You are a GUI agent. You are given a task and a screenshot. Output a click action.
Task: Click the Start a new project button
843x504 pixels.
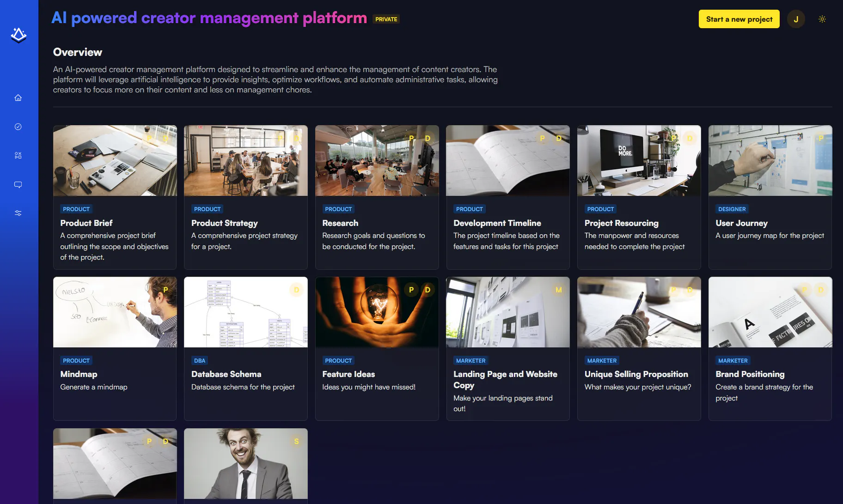pyautogui.click(x=739, y=19)
